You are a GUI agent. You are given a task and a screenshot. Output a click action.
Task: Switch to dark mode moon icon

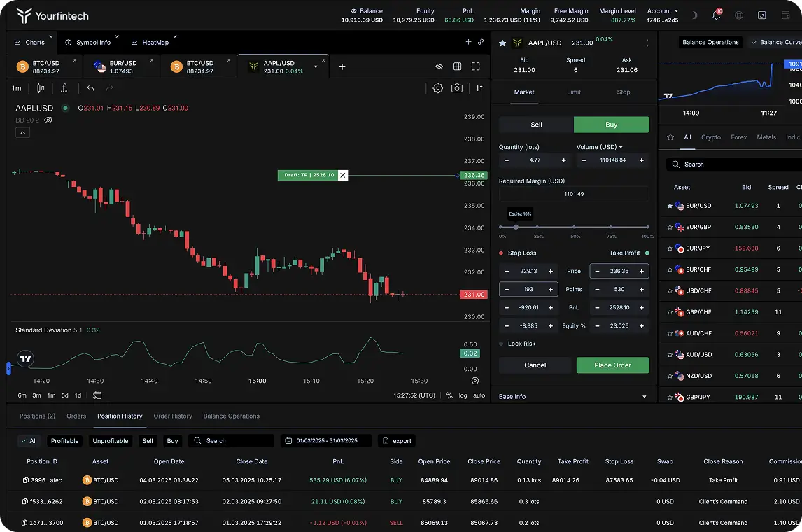(694, 15)
